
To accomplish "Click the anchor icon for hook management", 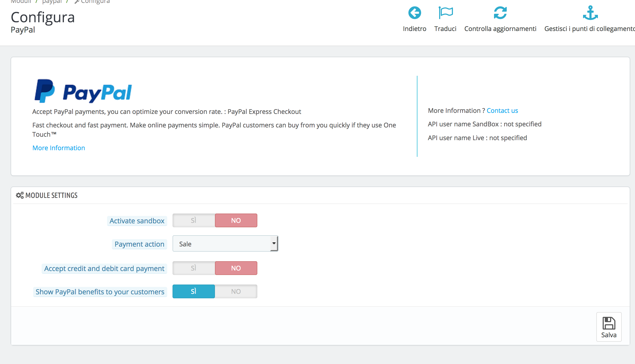I will pos(590,13).
